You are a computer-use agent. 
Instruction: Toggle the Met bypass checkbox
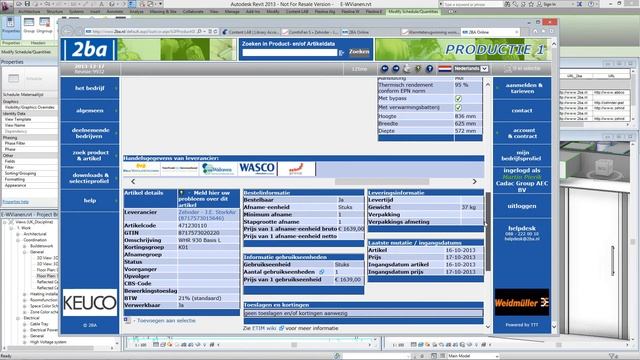[458, 98]
